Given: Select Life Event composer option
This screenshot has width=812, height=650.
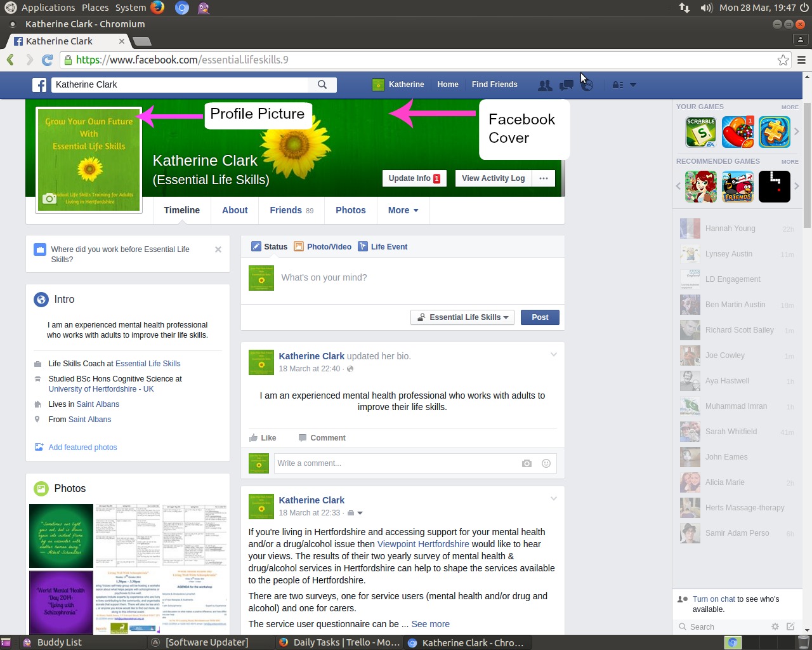Looking at the screenshot, I should [383, 247].
